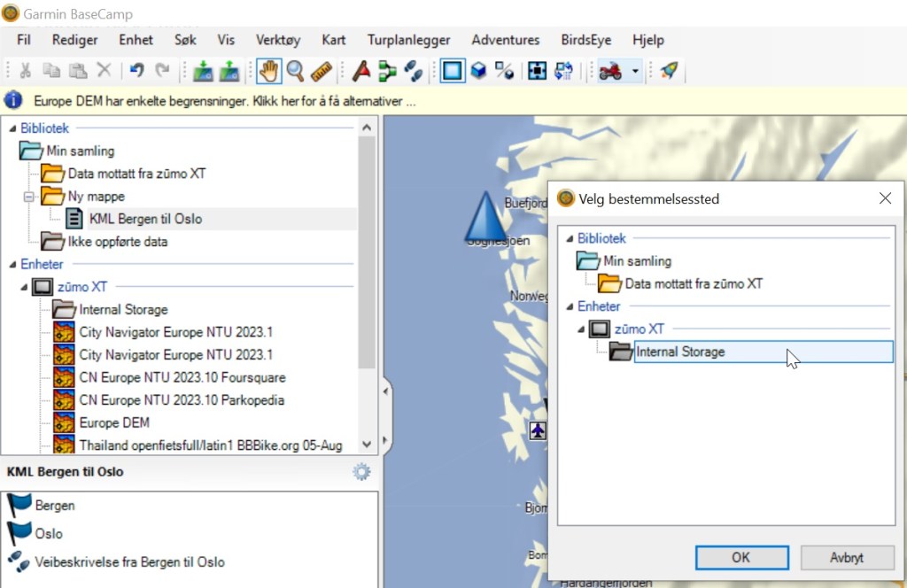Select the Pan hand tool

(267, 71)
